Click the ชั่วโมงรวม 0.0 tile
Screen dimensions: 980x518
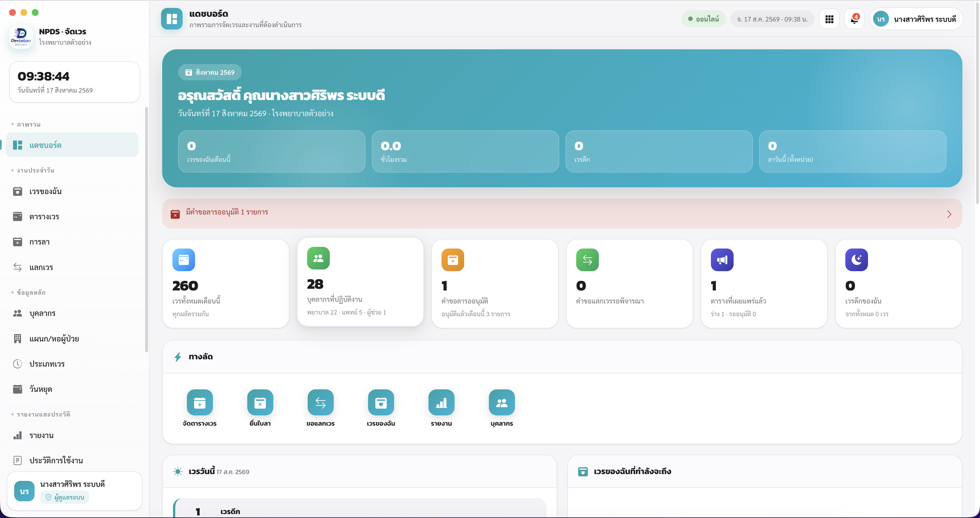click(465, 151)
